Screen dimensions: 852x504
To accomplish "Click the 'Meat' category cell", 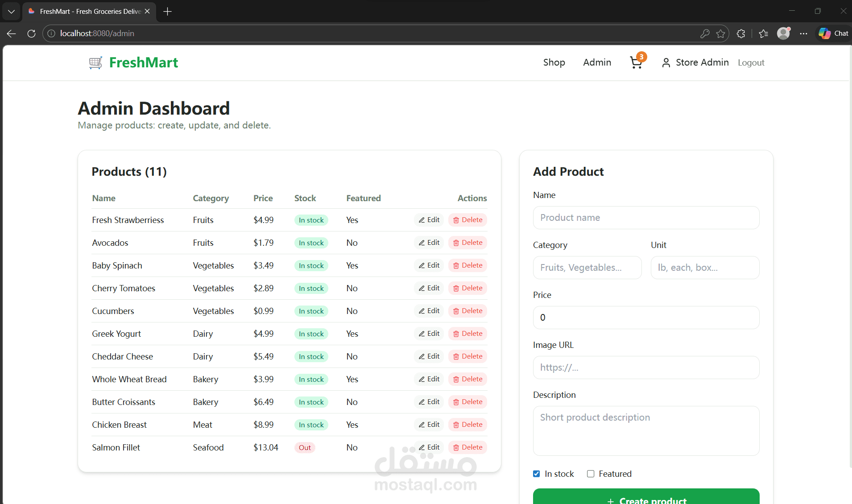I will [203, 425].
